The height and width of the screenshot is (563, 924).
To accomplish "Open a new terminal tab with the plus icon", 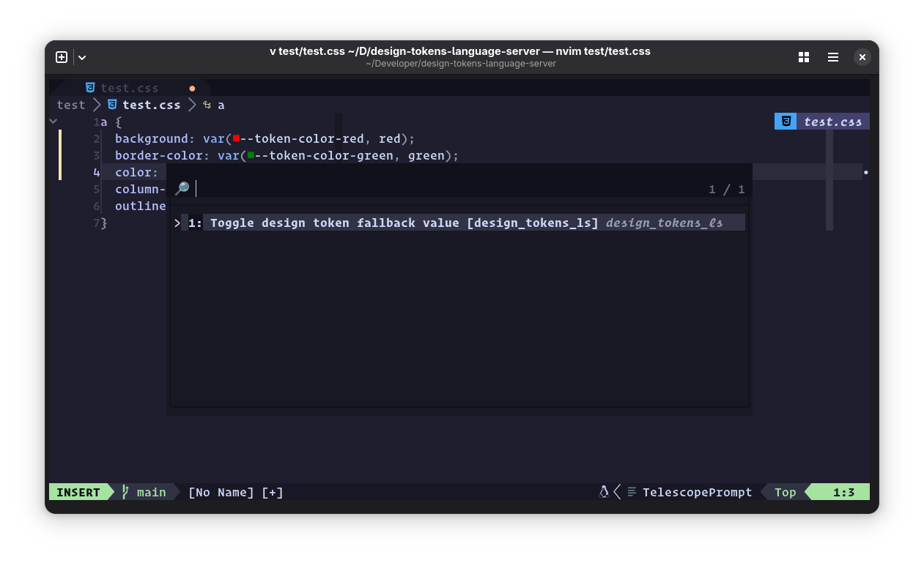I will coord(62,56).
